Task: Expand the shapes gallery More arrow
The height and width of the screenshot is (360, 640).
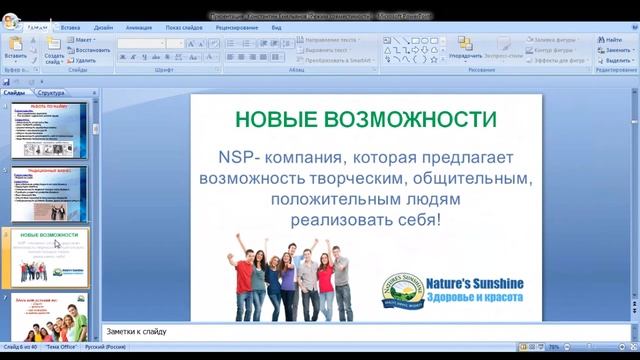Action: 443,60
